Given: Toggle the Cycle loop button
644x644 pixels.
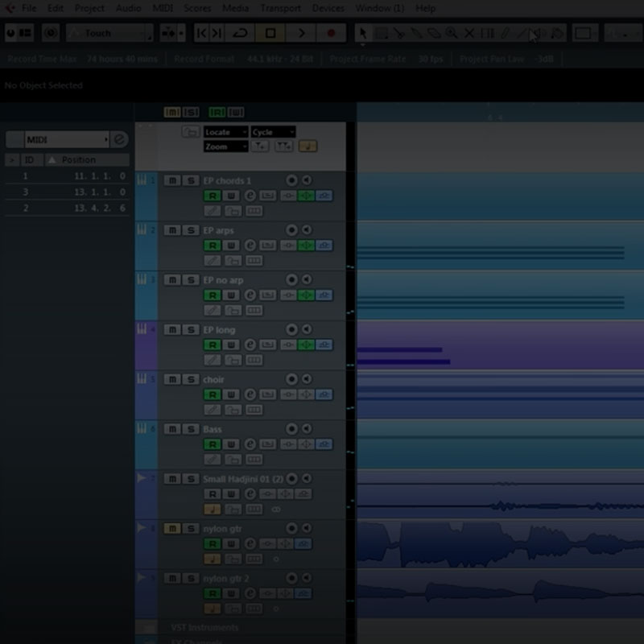Looking at the screenshot, I should click(x=240, y=33).
